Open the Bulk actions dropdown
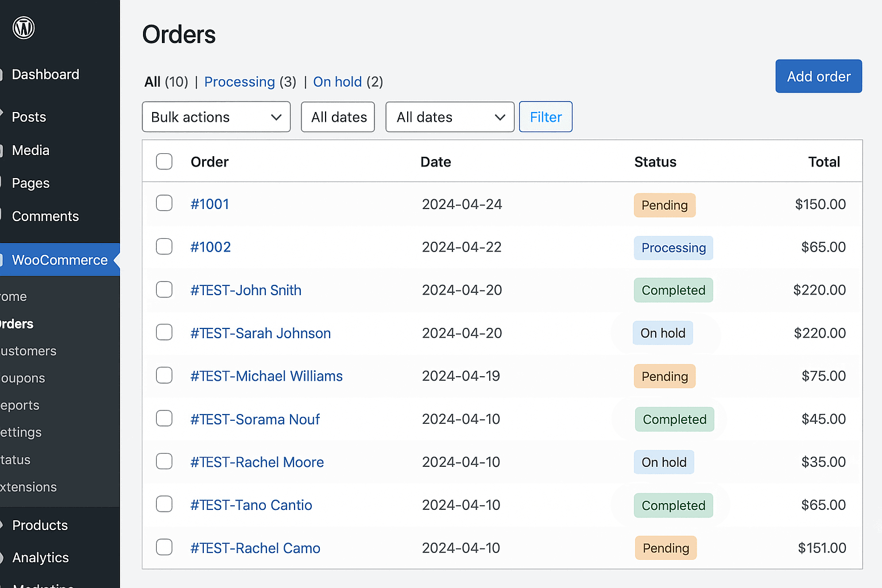The height and width of the screenshot is (588, 882). coord(216,117)
